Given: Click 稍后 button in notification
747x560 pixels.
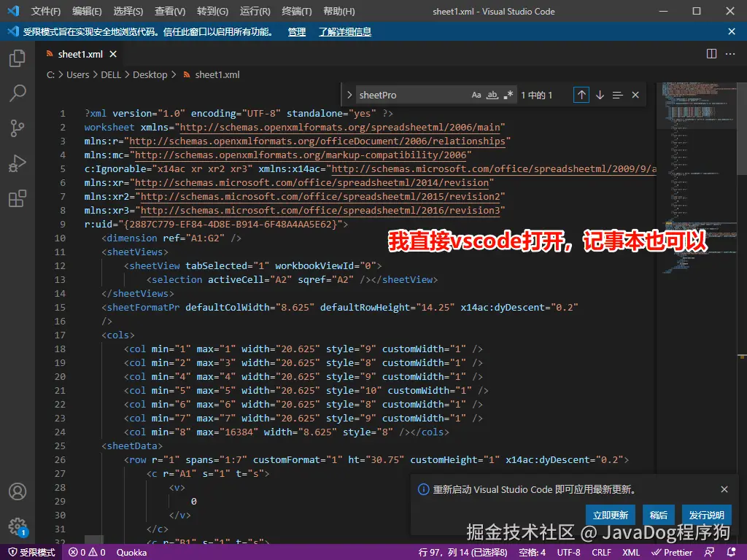Looking at the screenshot, I should coord(659,515).
